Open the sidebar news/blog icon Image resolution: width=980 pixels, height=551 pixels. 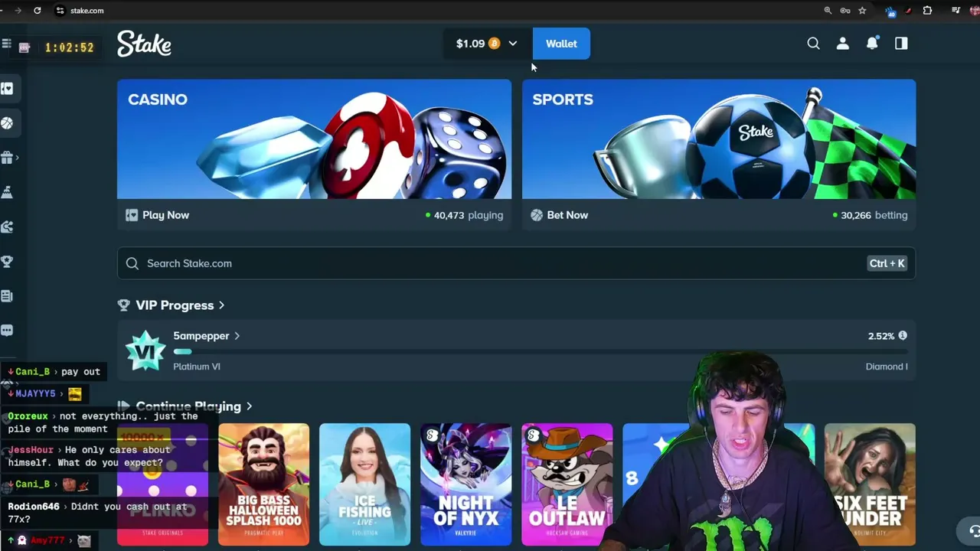pyautogui.click(x=7, y=296)
